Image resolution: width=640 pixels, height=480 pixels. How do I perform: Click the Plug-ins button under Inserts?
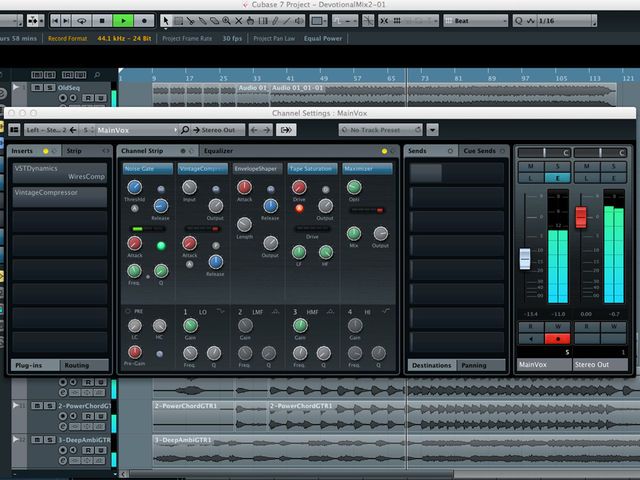(36, 365)
